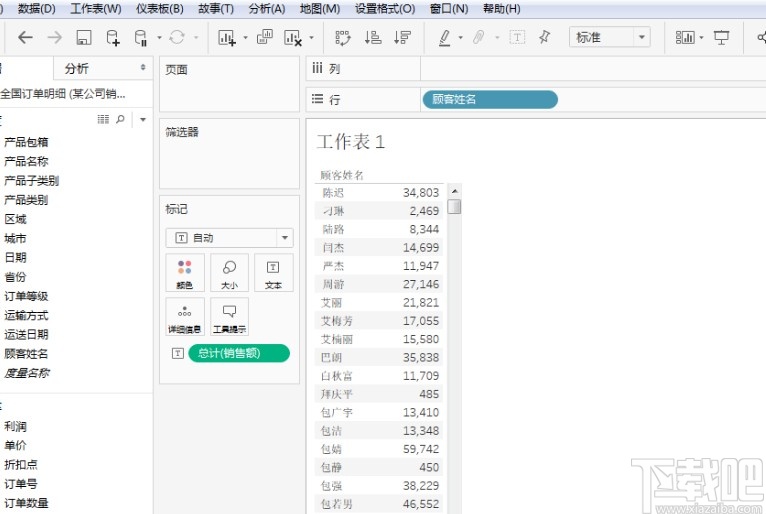Viewport: 766px width, 514px height.
Task: Select the 产品子类别 dimension field
Action: tap(32, 181)
